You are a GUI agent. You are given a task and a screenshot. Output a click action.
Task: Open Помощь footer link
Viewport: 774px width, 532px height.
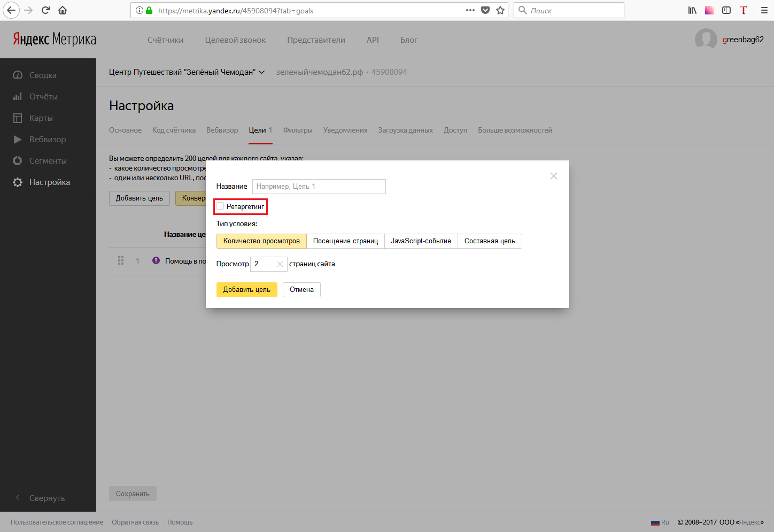point(180,522)
